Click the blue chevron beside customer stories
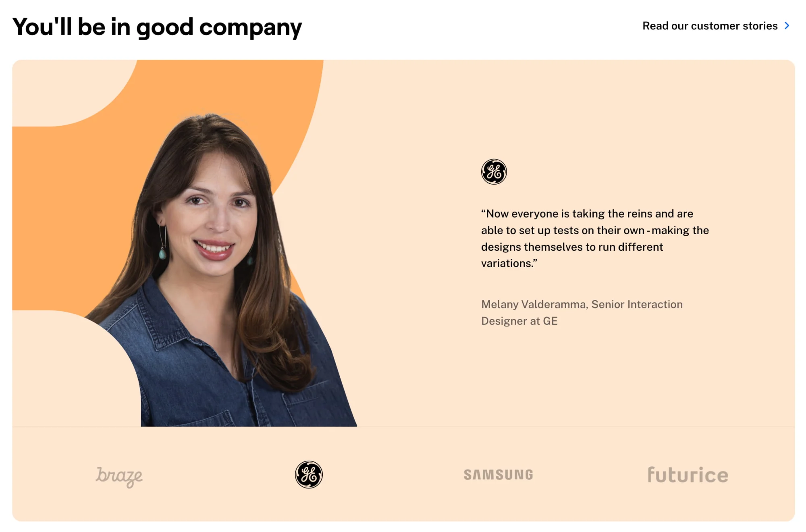Image resolution: width=806 pixels, height=532 pixels. point(787,26)
